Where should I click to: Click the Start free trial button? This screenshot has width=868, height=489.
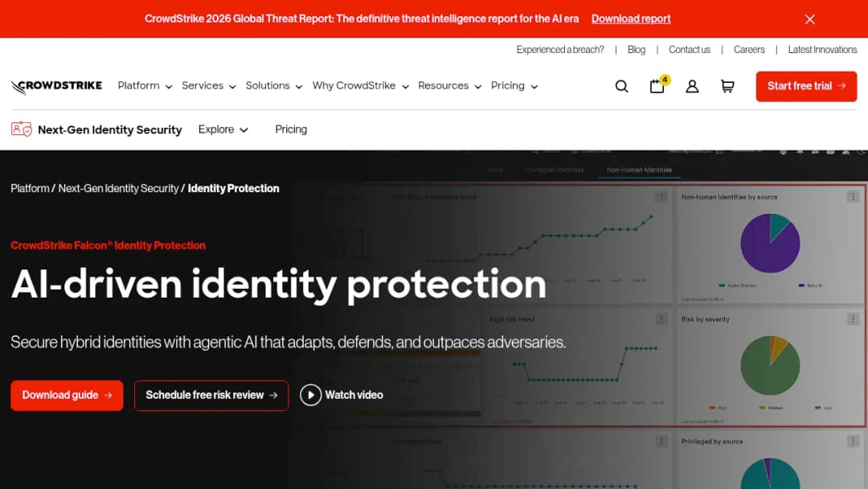click(x=806, y=86)
